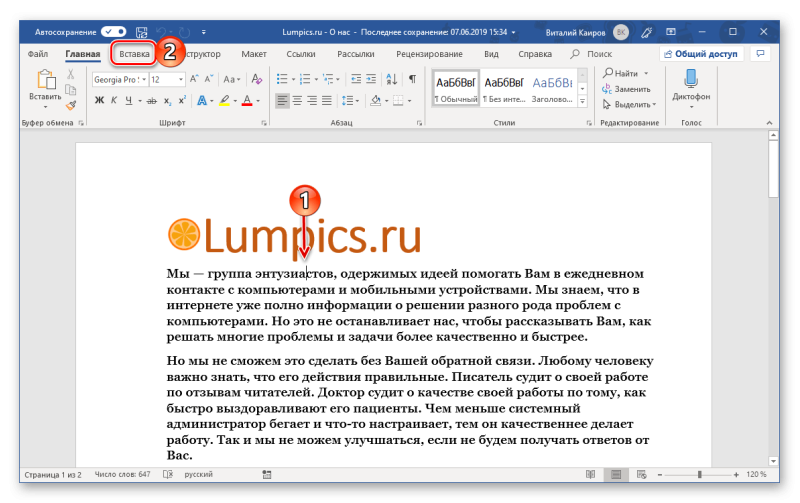This screenshot has width=800, height=503.
Task: Click the Increase Font Size icon
Action: click(x=194, y=79)
